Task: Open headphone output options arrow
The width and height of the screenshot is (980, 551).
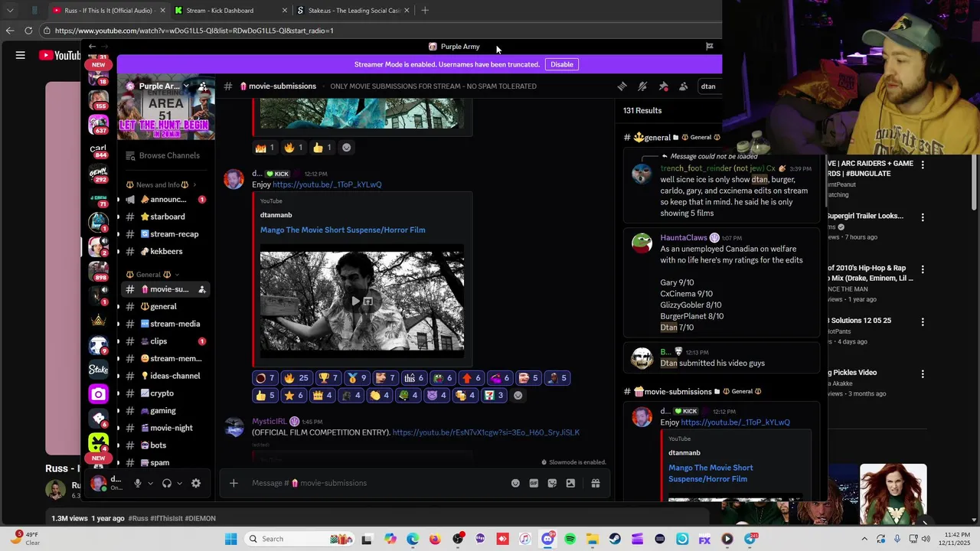Action: coord(178,483)
